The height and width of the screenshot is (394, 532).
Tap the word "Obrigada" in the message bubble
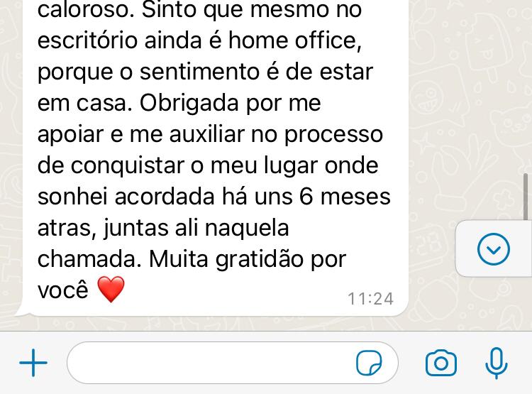pyautogui.click(x=189, y=103)
